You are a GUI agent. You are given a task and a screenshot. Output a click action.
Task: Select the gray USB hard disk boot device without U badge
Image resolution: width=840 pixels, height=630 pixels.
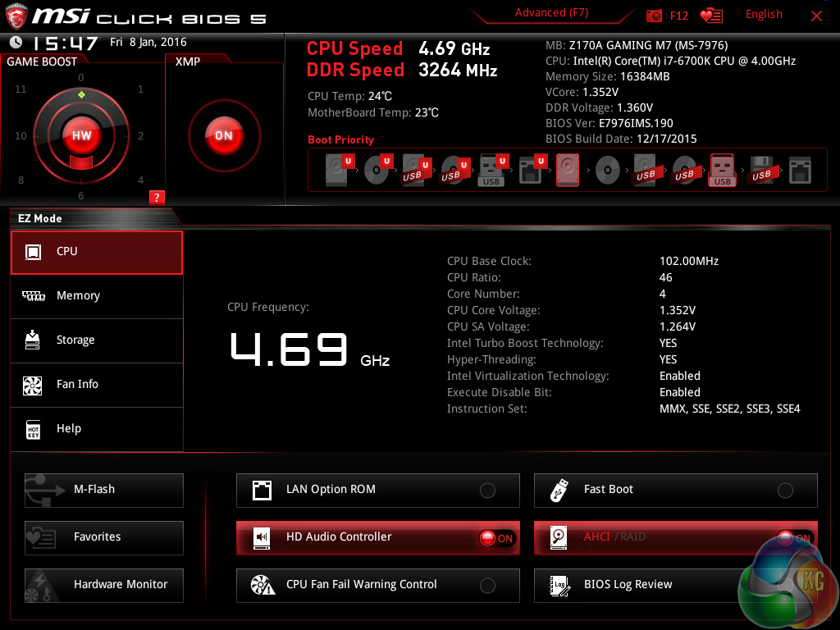[x=646, y=170]
